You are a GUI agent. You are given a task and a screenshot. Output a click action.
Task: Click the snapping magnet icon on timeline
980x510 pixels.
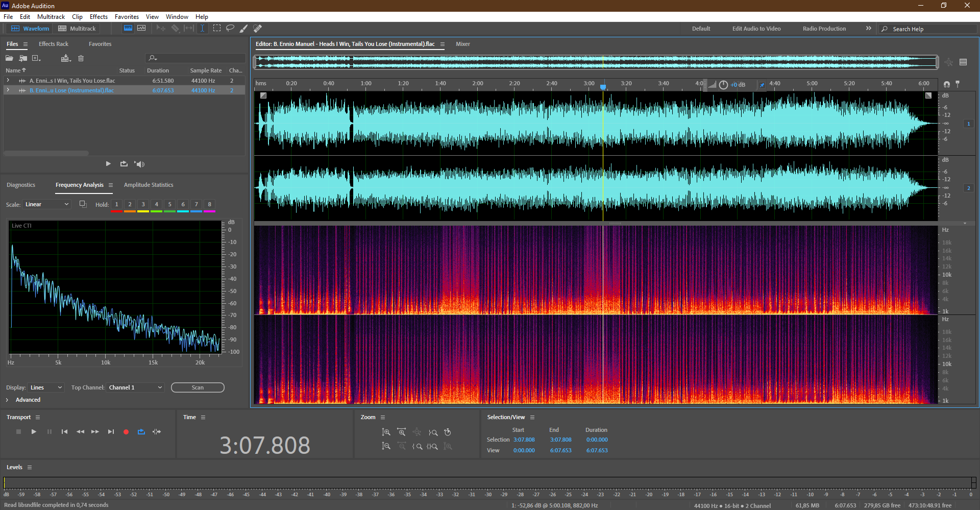point(947,84)
